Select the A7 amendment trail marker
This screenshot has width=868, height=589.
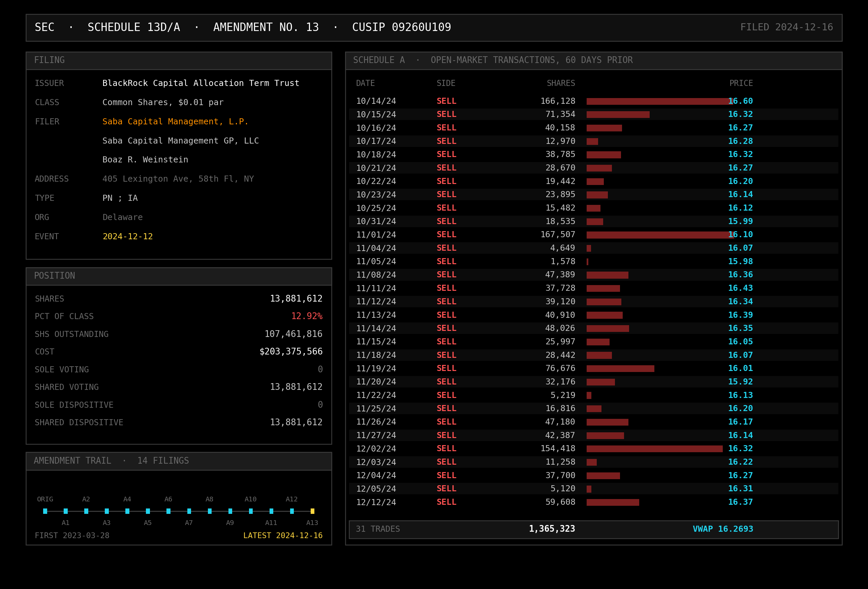click(x=189, y=511)
